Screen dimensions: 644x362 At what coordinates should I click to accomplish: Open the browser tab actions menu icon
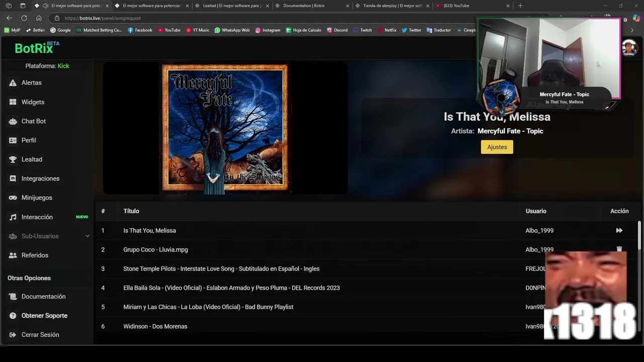[x=23, y=6]
